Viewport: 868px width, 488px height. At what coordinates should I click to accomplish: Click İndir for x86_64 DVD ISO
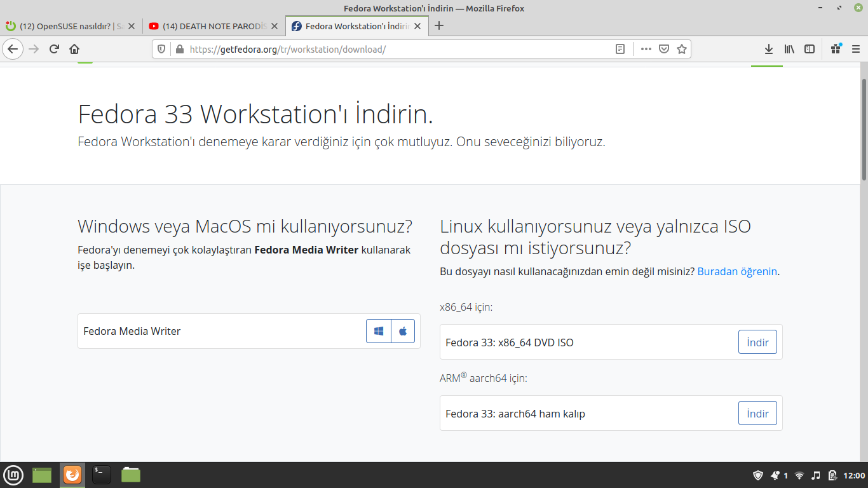[x=757, y=342]
